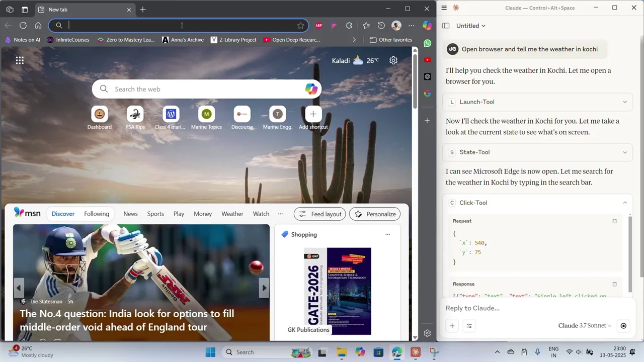Image resolution: width=644 pixels, height=362 pixels.
Task: Toggle Claude sidebar panel icon
Action: [446, 26]
